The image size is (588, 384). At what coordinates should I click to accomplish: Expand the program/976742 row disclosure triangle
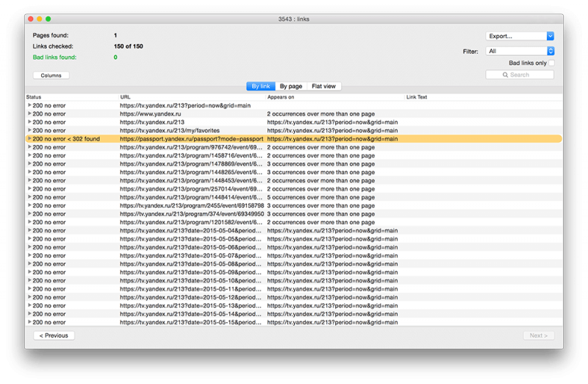pyautogui.click(x=29, y=147)
